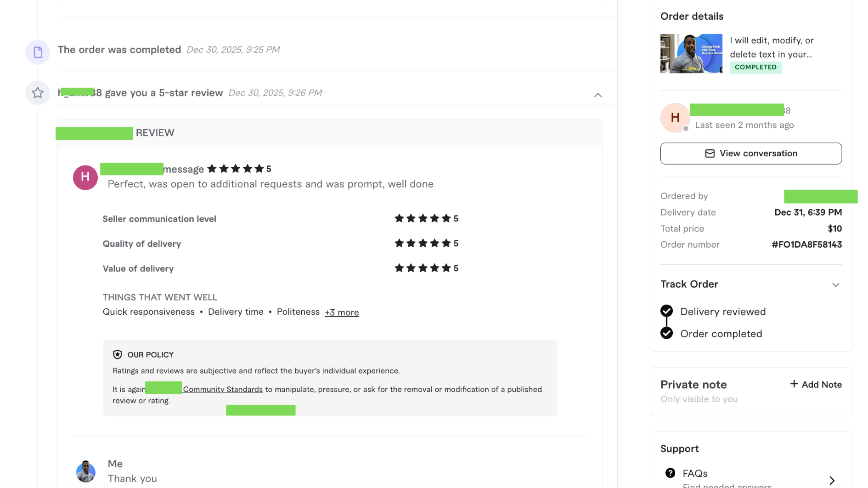Click the order completed document icon
This screenshot has height=488, width=868.
pyautogui.click(x=38, y=52)
